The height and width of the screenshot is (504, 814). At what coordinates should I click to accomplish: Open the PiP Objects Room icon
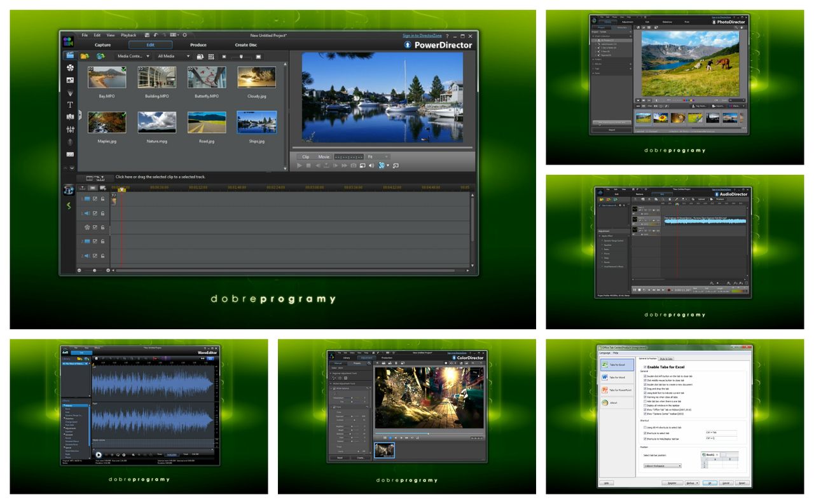pos(70,80)
